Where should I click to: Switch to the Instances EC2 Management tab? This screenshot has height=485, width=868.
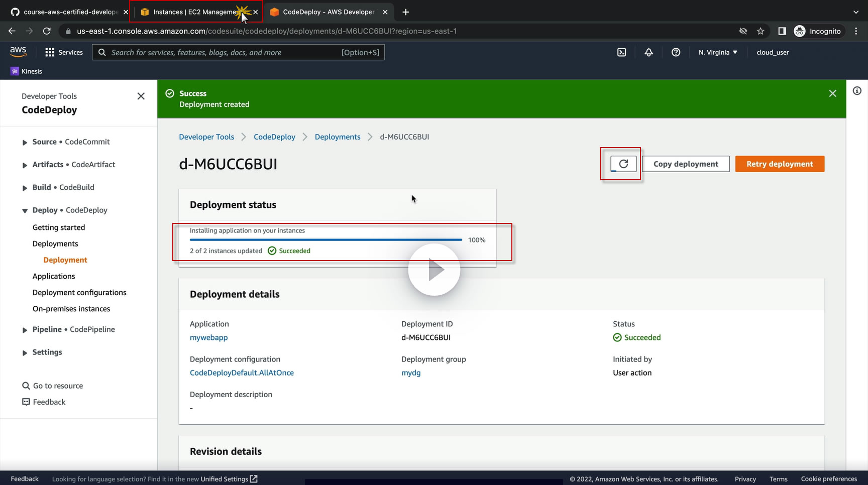click(x=196, y=12)
